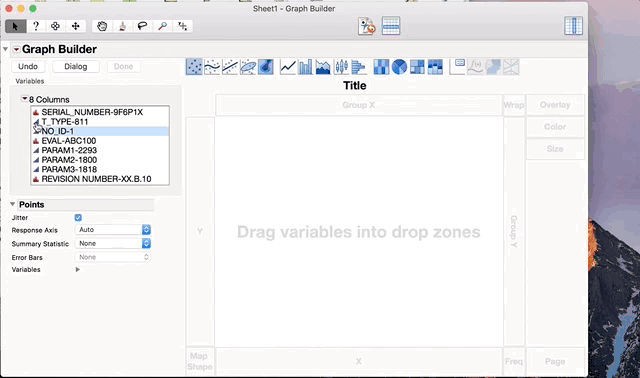Select the Pie chart element icon

[399, 67]
